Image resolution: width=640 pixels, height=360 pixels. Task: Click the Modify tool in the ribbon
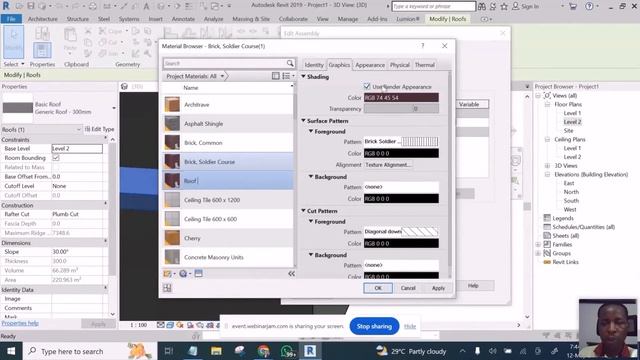click(x=13, y=42)
